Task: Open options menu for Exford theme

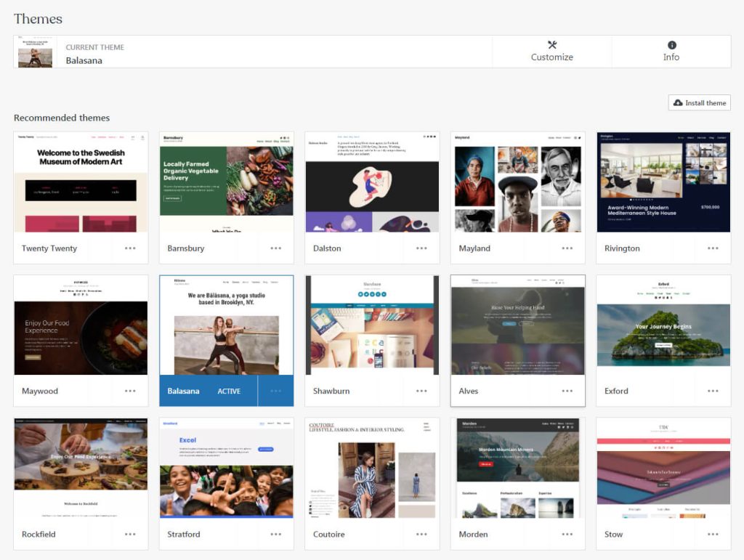Action: coord(713,391)
